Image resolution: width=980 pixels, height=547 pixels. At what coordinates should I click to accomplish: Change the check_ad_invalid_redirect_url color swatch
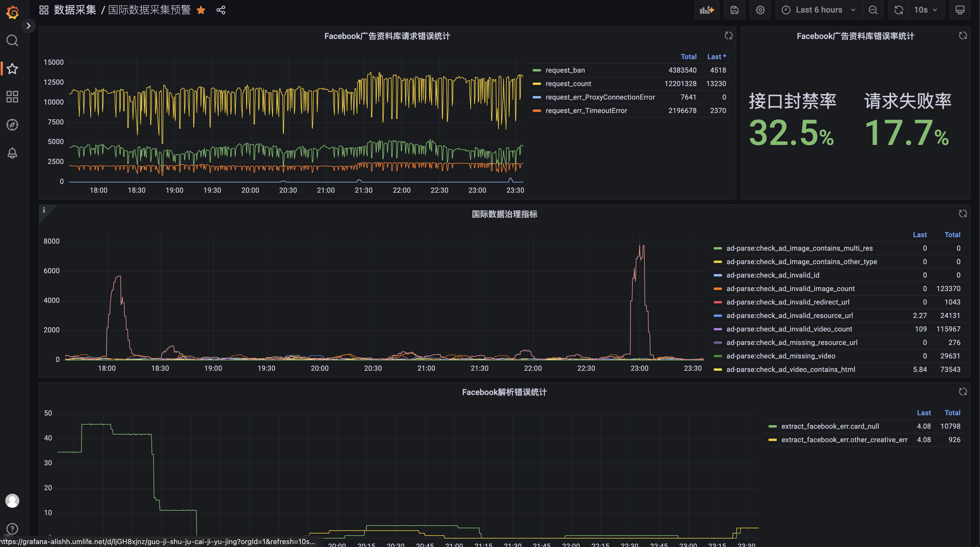click(x=718, y=302)
